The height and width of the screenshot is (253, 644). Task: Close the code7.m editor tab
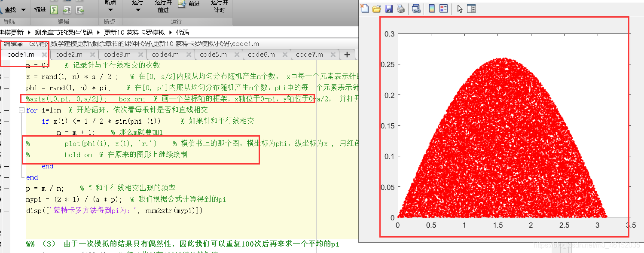333,55
